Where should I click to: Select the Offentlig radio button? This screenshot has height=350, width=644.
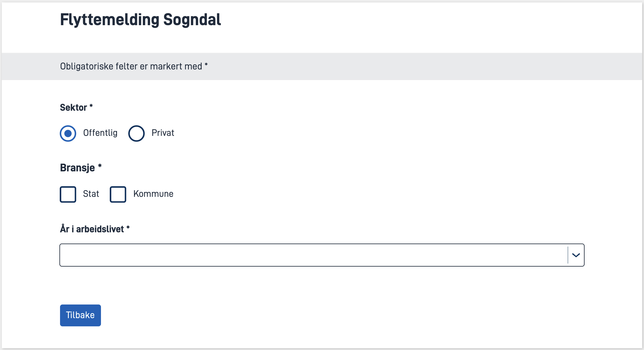point(68,133)
